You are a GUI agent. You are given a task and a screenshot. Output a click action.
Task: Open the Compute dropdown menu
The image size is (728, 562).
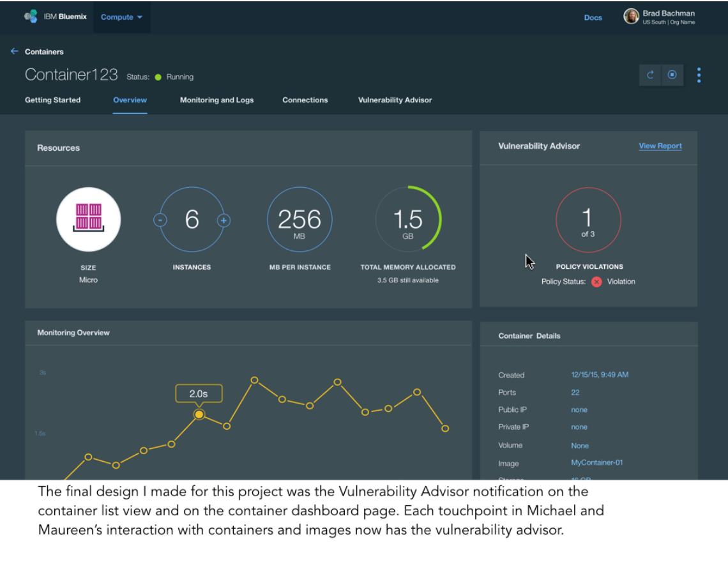point(121,17)
